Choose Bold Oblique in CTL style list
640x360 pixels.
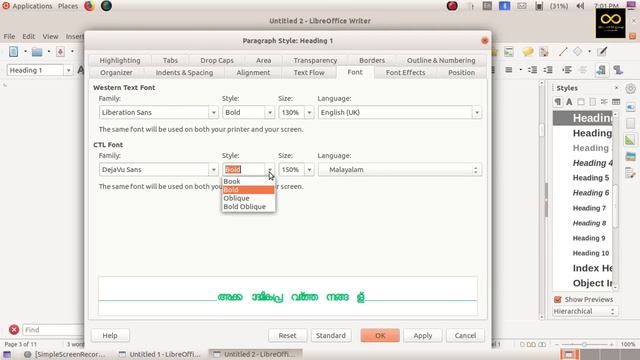point(249,207)
